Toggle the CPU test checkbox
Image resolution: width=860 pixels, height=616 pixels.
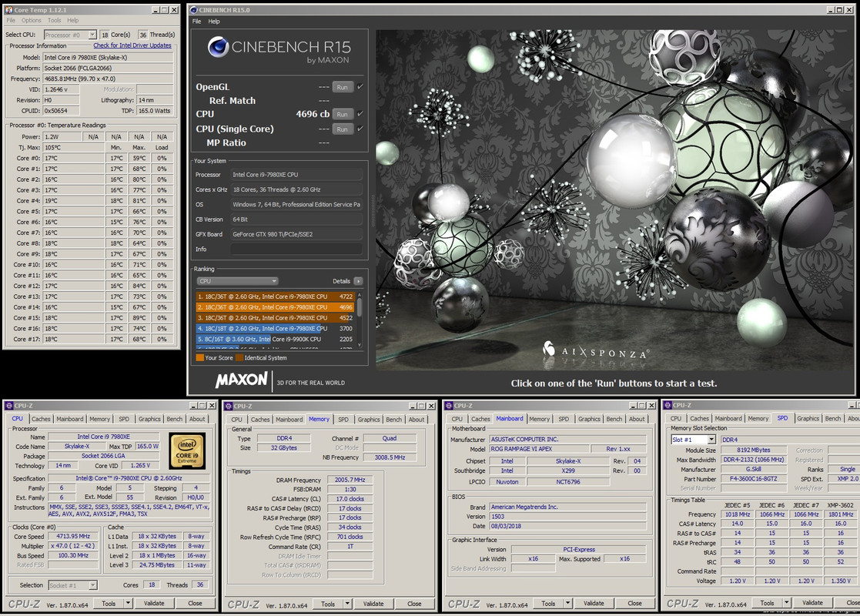360,113
